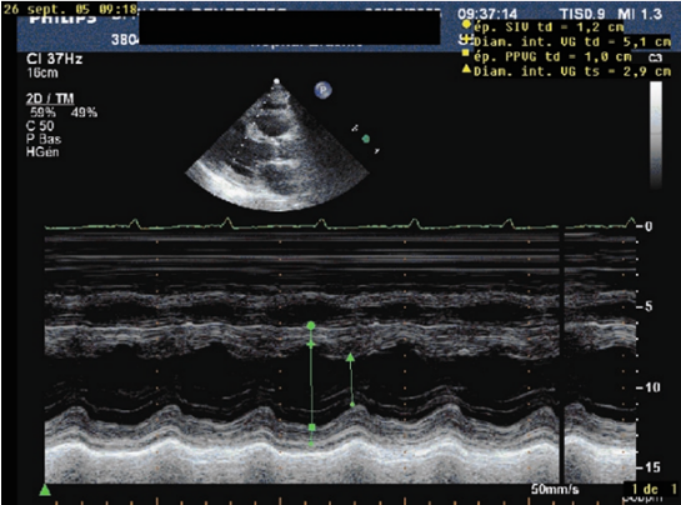Click the 'TIS0.9' index text
This screenshot has height=505, width=682.
(x=583, y=14)
